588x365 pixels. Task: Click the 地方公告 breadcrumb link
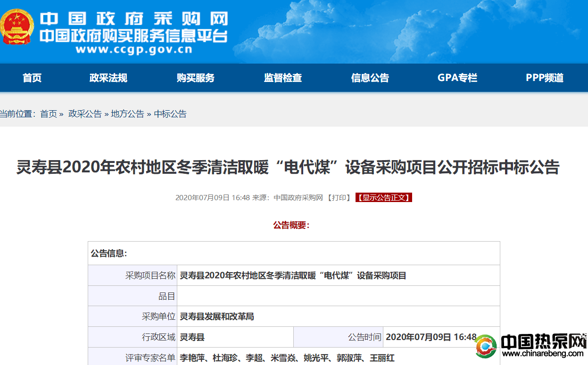click(x=127, y=114)
